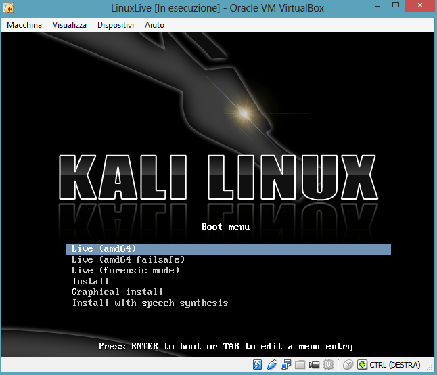The width and height of the screenshot is (437, 375).
Task: Click the USB devices status icon
Action: (x=272, y=365)
